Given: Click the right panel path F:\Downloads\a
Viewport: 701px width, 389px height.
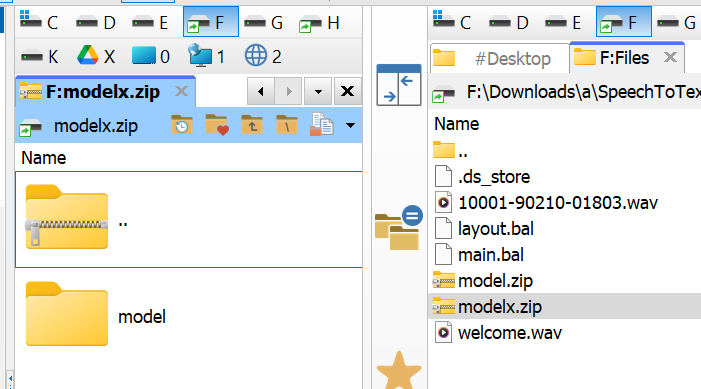Looking at the screenshot, I should 583,92.
